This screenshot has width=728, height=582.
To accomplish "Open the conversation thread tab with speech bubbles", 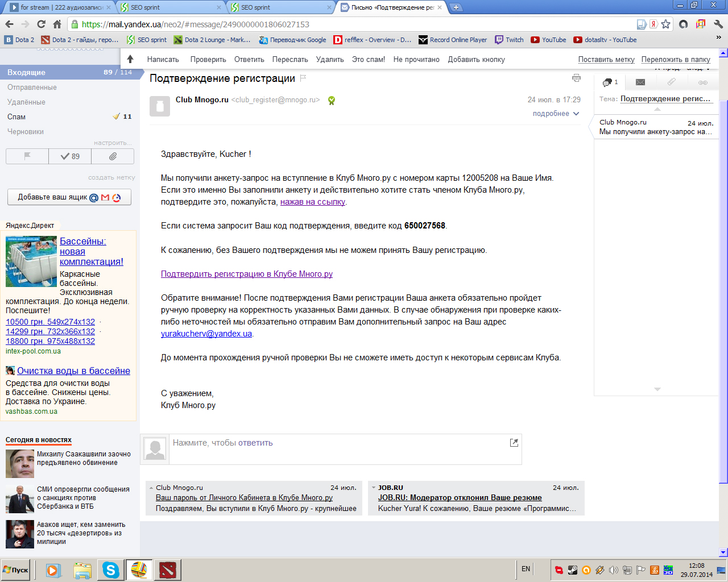I will pos(609,82).
